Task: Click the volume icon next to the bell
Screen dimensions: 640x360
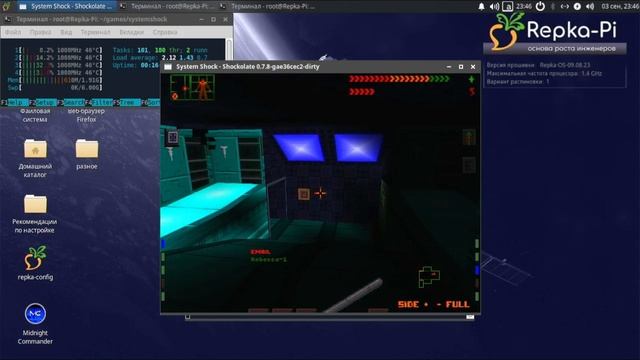Action: [494, 6]
